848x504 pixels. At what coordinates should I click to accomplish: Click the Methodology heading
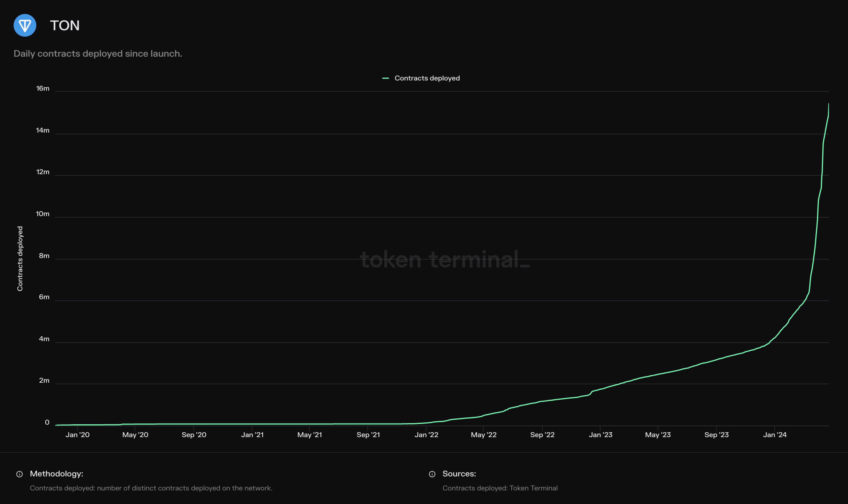tap(56, 474)
